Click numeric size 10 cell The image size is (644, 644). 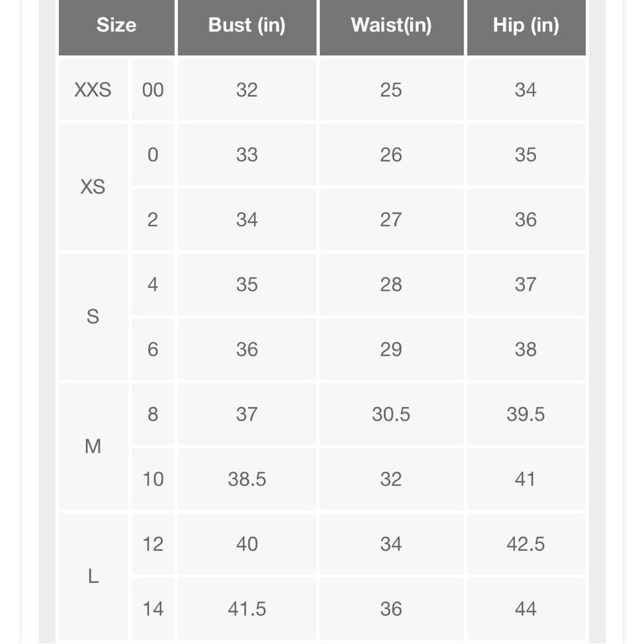153,479
